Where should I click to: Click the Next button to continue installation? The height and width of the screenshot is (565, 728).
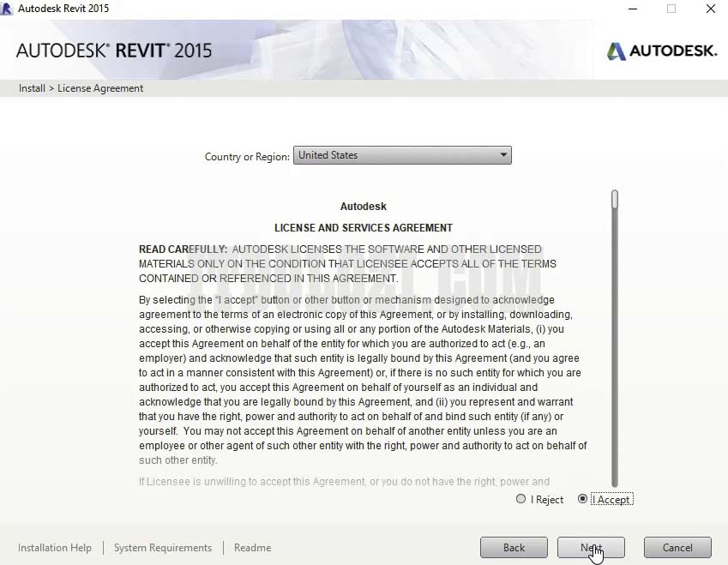pos(592,547)
